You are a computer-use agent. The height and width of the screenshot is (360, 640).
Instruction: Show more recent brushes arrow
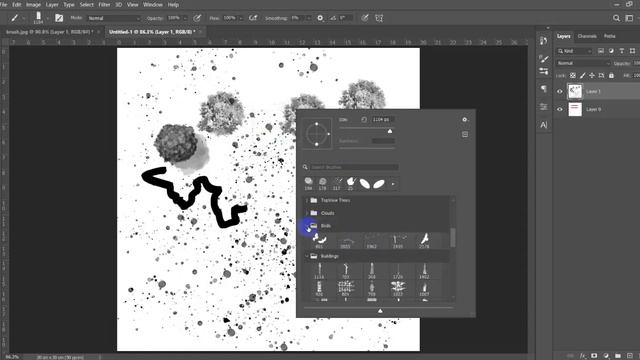tap(393, 184)
